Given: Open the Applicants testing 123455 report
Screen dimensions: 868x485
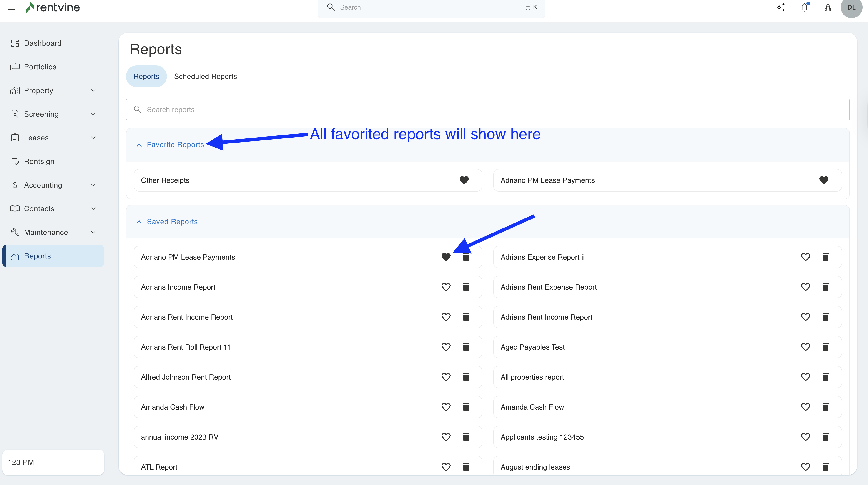Looking at the screenshot, I should [542, 437].
